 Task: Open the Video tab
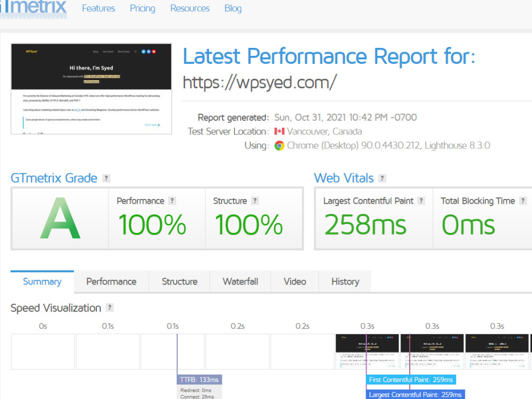click(295, 281)
